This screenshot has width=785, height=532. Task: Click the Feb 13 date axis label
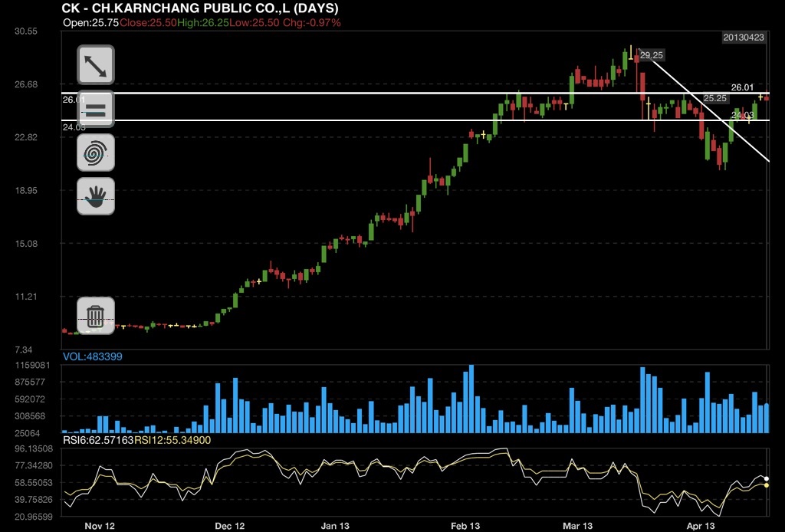click(x=465, y=526)
